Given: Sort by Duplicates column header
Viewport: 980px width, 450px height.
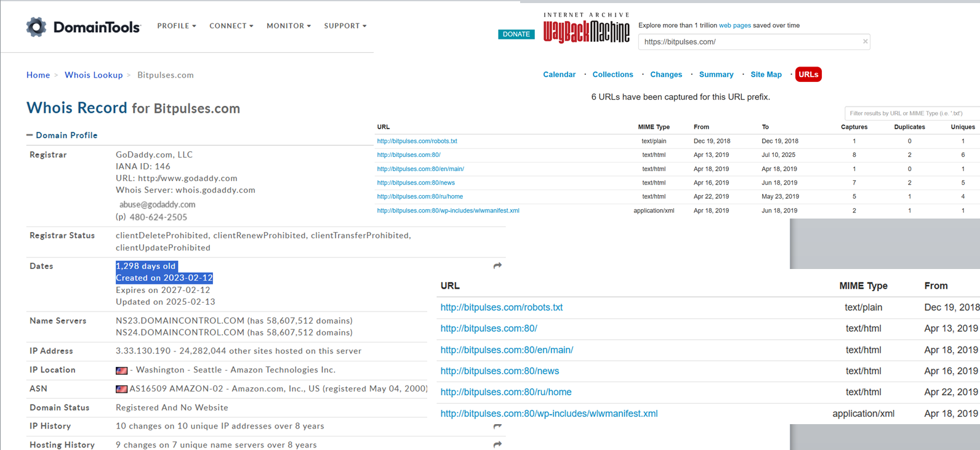Looking at the screenshot, I should tap(909, 127).
